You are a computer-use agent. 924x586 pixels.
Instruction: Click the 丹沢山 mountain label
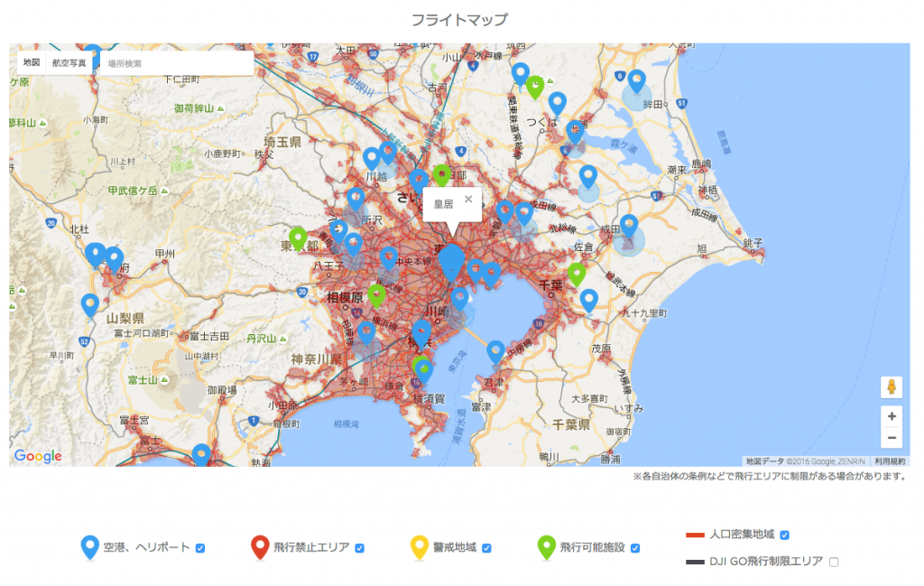(x=261, y=339)
